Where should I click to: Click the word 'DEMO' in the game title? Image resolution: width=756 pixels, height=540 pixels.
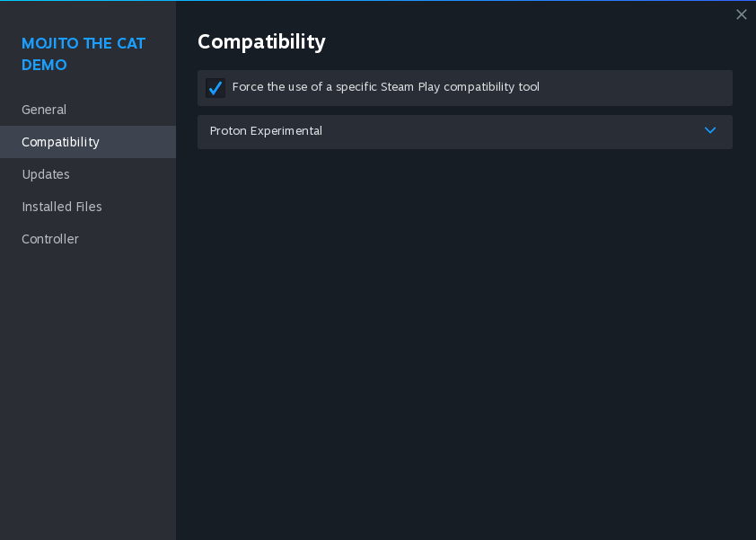point(44,66)
